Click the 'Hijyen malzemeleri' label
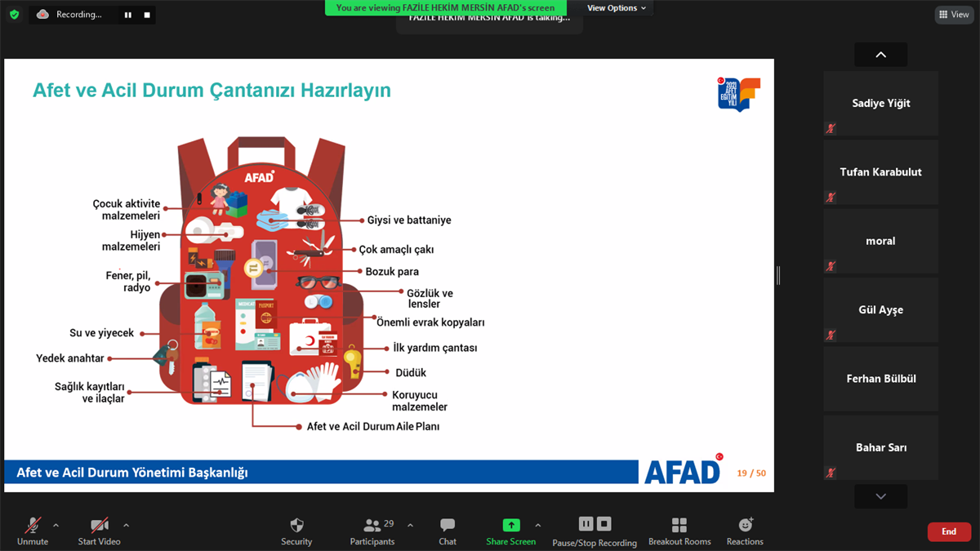This screenshot has width=980, height=551. (131, 241)
